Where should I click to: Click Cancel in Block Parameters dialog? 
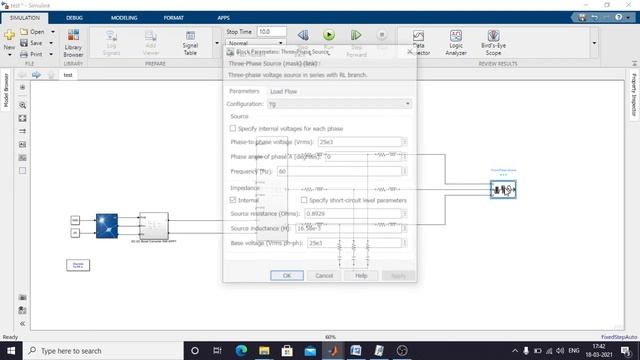(x=324, y=276)
